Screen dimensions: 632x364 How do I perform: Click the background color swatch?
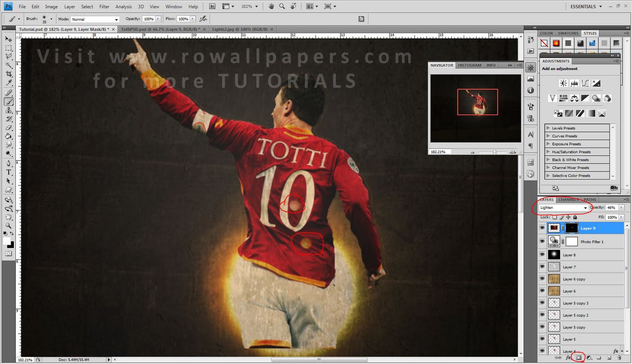pos(11,246)
